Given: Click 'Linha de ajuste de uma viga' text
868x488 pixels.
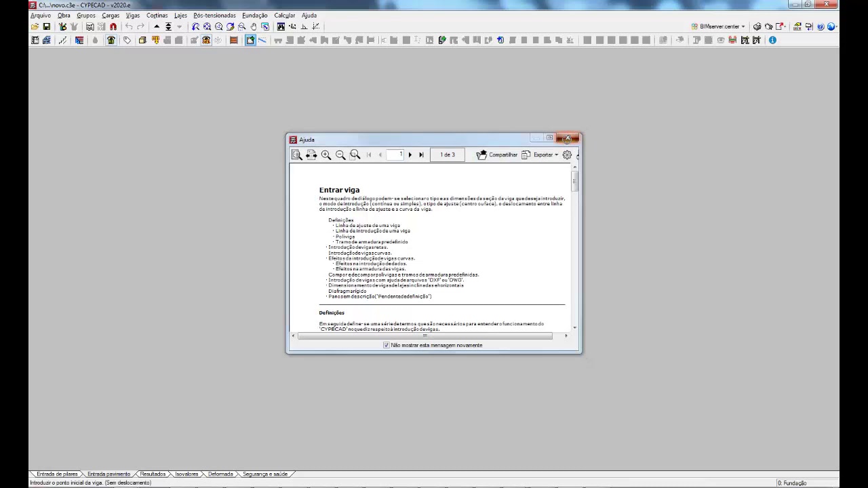Looking at the screenshot, I should tap(368, 225).
